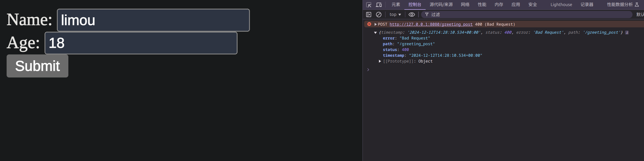Viewport: 644px width, 161px height.
Task: Open the 网络 tab
Action: 465,5
